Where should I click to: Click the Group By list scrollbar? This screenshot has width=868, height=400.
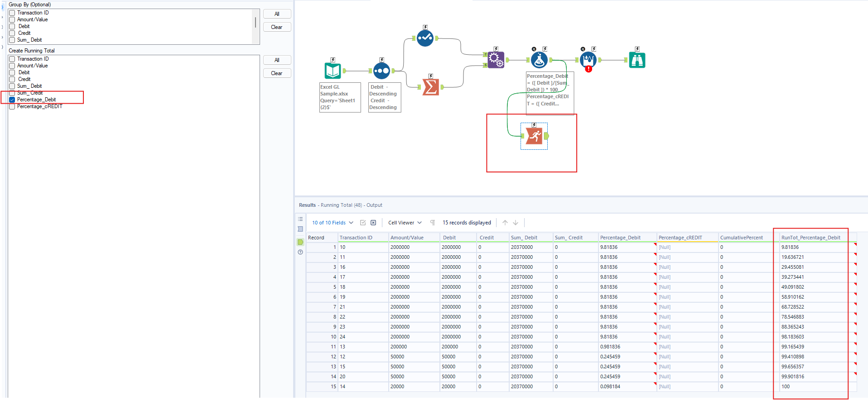pos(256,22)
